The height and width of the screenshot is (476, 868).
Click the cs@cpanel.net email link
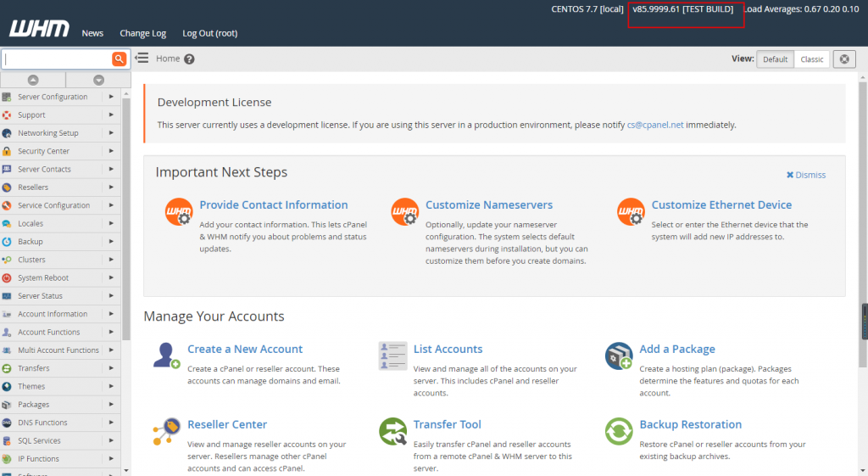click(655, 125)
